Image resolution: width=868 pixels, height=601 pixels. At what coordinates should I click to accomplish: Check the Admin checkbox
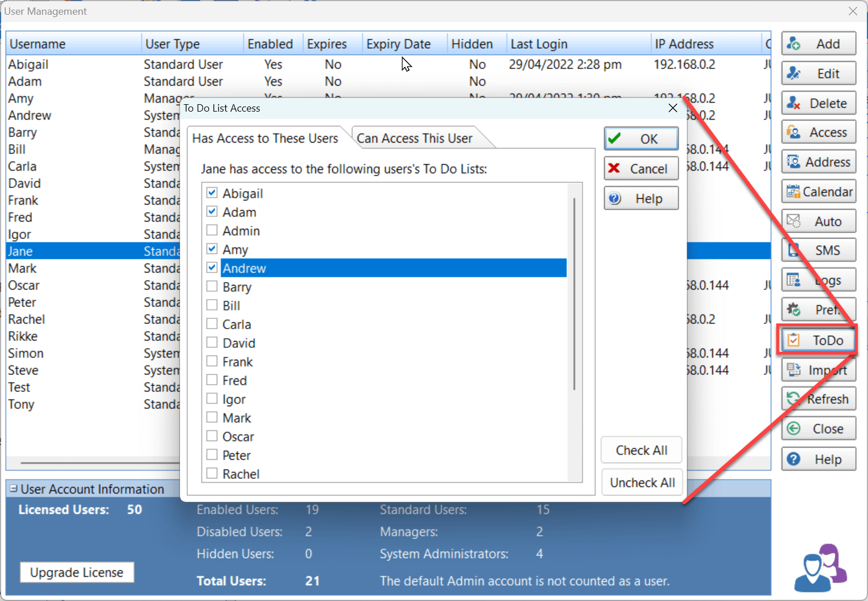pos(212,230)
